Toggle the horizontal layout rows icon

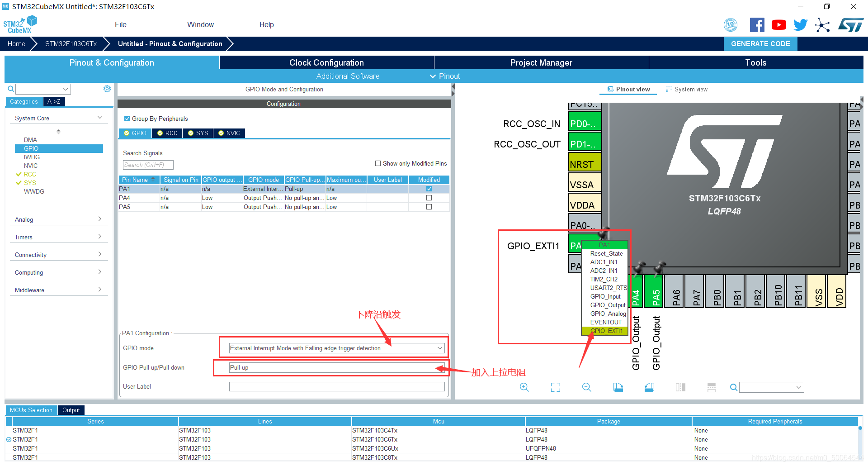tap(712, 387)
